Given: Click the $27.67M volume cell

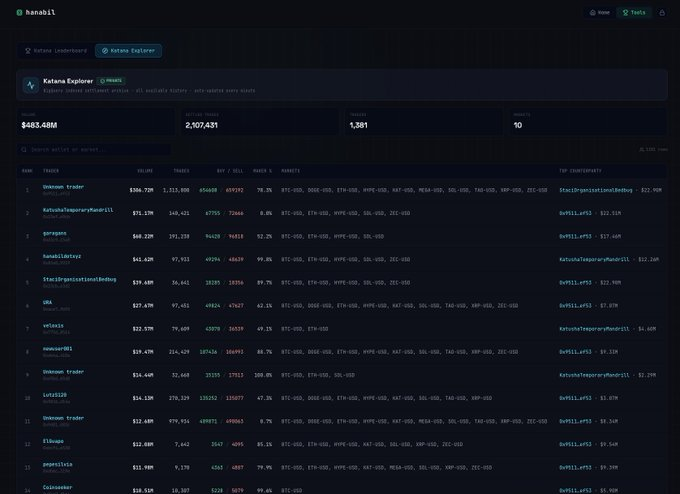Looking at the screenshot, I should pos(143,305).
